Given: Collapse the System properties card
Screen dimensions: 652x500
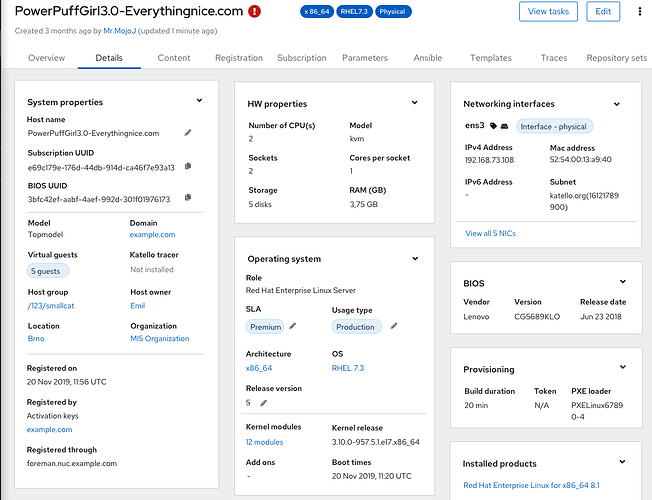Looking at the screenshot, I should (x=199, y=100).
